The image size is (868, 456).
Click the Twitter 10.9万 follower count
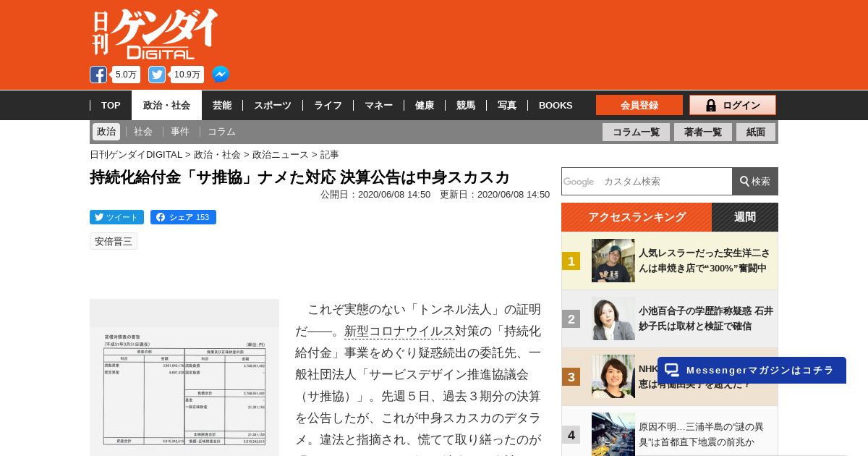(187, 75)
